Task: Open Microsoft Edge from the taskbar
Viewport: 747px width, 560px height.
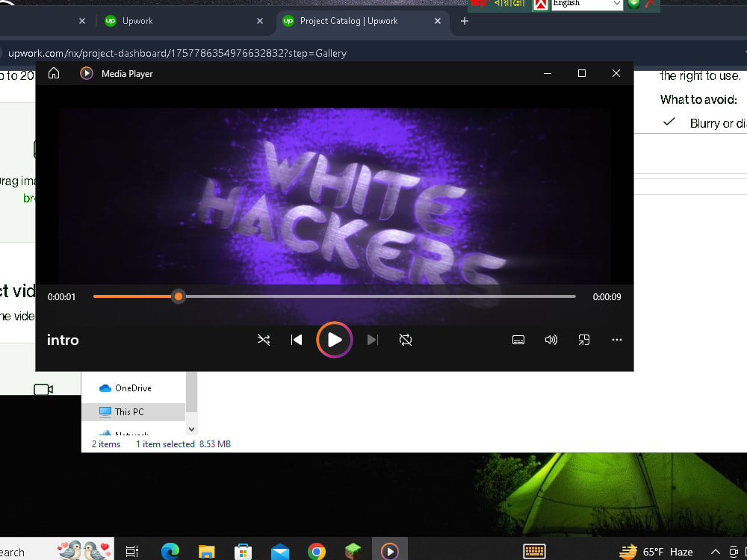Action: [170, 551]
